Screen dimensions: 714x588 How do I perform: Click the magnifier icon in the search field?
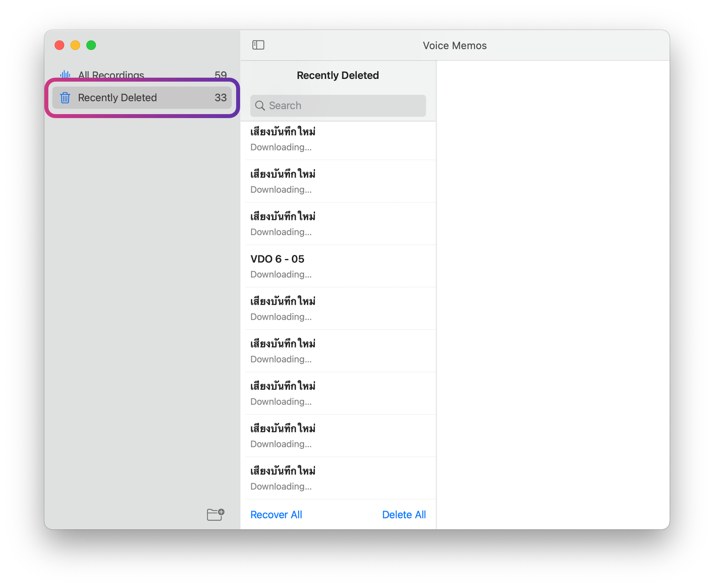260,106
